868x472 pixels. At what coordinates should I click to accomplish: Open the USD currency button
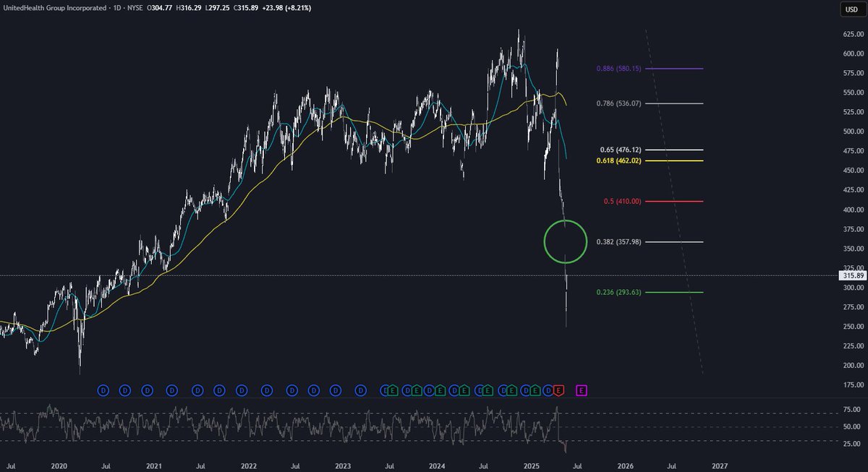[x=851, y=9]
